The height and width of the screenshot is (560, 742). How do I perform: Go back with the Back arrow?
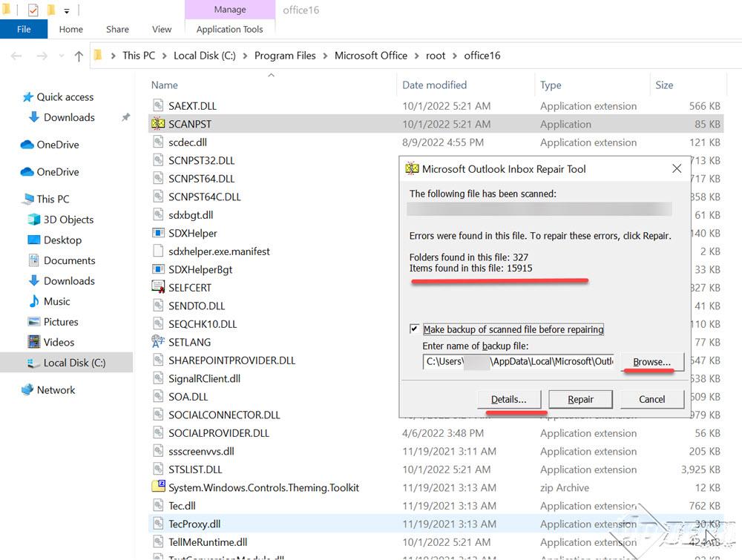16,56
